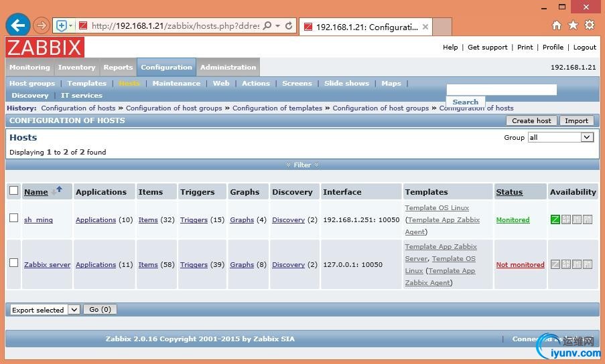Image resolution: width=605 pixels, height=364 pixels.
Task: Click JMX availability icon for sh_ming
Action: pos(577,219)
